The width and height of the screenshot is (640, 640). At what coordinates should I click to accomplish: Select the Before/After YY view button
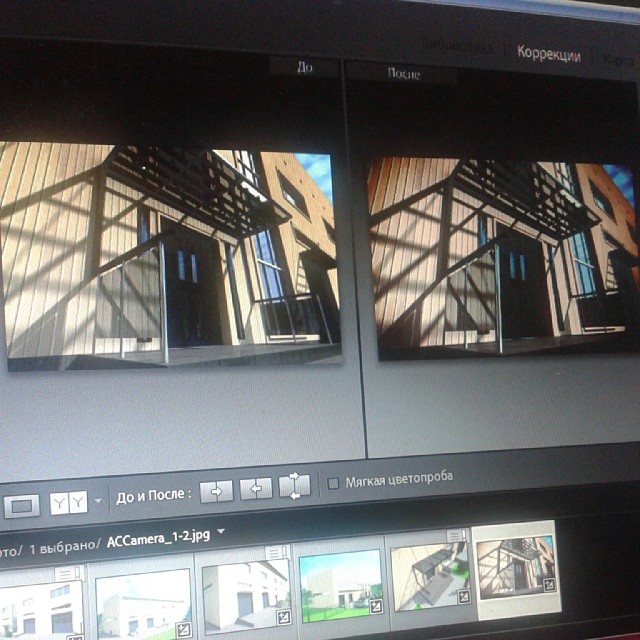[69, 502]
